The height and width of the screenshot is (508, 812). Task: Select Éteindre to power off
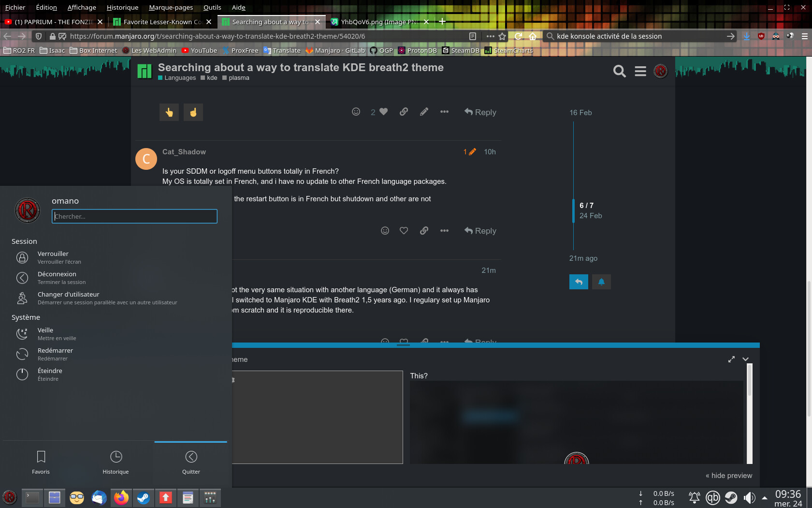pos(50,374)
